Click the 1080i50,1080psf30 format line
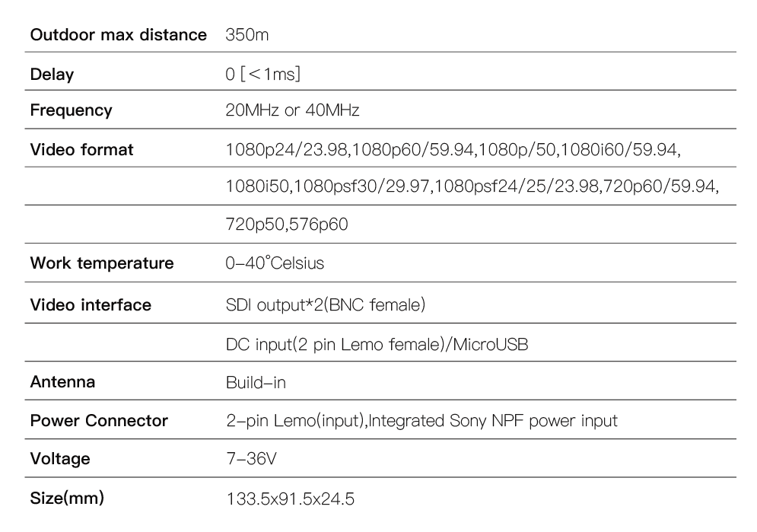This screenshot has height=532, width=757. pos(472,186)
